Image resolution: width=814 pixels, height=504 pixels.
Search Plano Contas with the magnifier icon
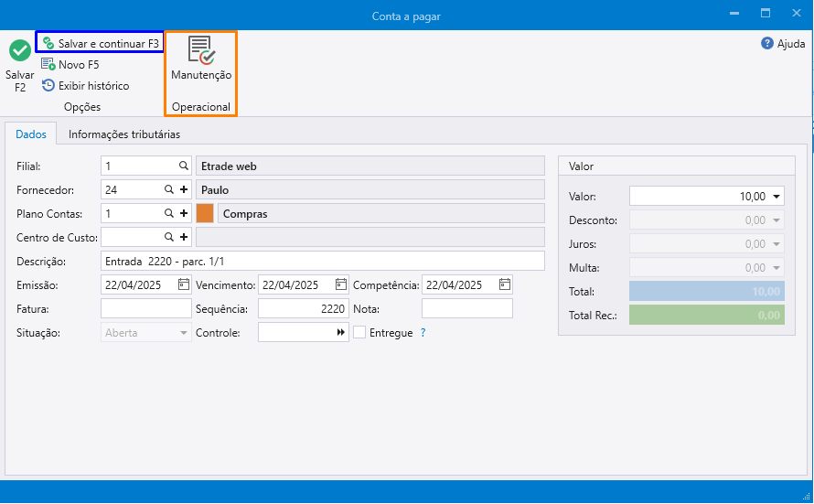click(x=168, y=213)
